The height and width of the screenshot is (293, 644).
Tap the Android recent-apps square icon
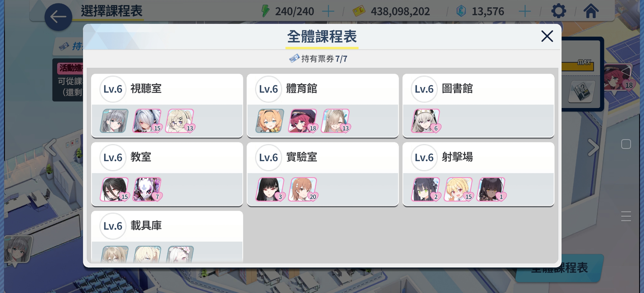(x=626, y=144)
